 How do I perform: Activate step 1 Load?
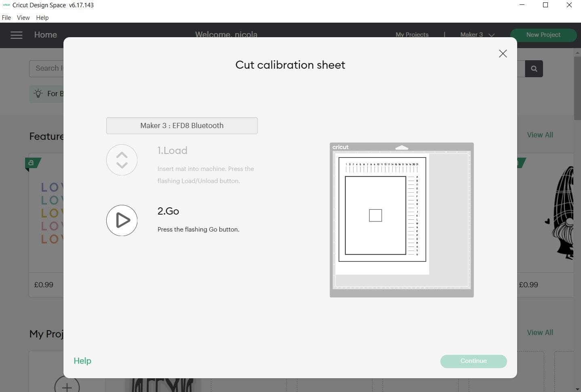click(173, 150)
